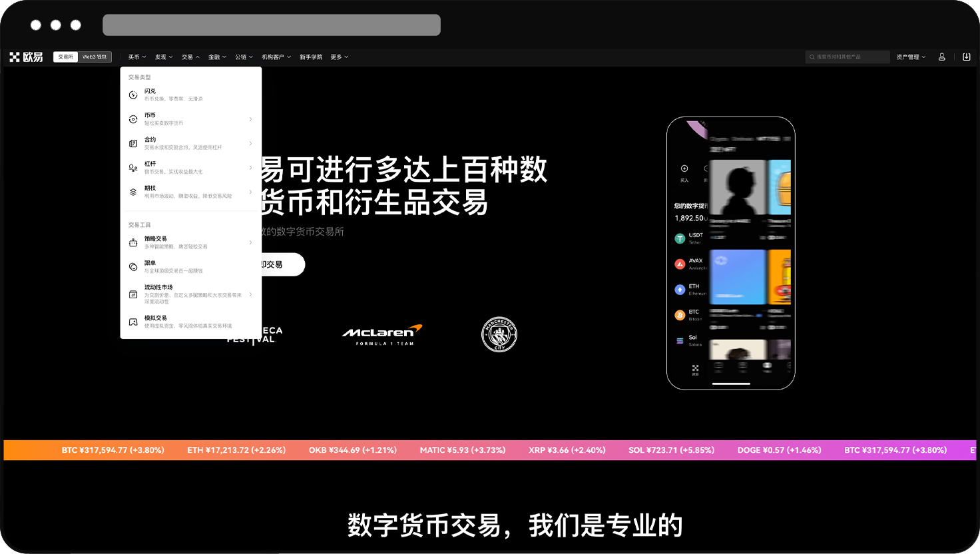Switch to the 交易所 exchange toggle
980x554 pixels.
65,57
